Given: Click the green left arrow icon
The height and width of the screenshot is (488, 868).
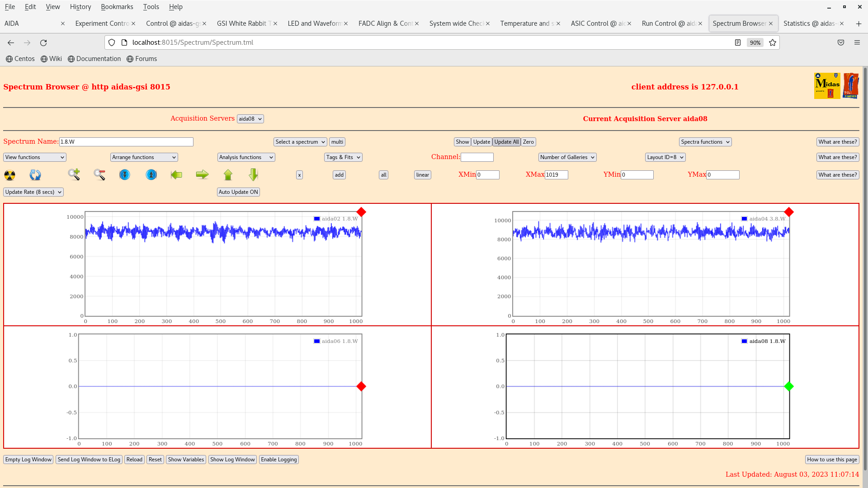Looking at the screenshot, I should click(x=176, y=174).
